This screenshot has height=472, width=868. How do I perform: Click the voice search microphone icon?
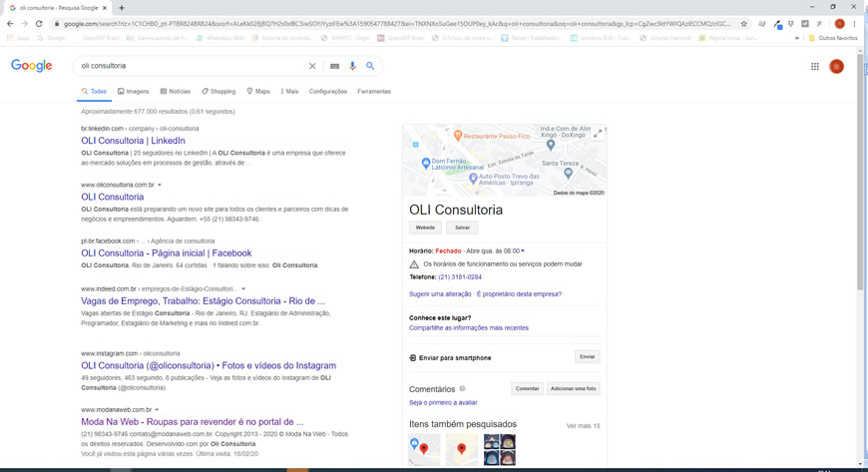coord(352,66)
